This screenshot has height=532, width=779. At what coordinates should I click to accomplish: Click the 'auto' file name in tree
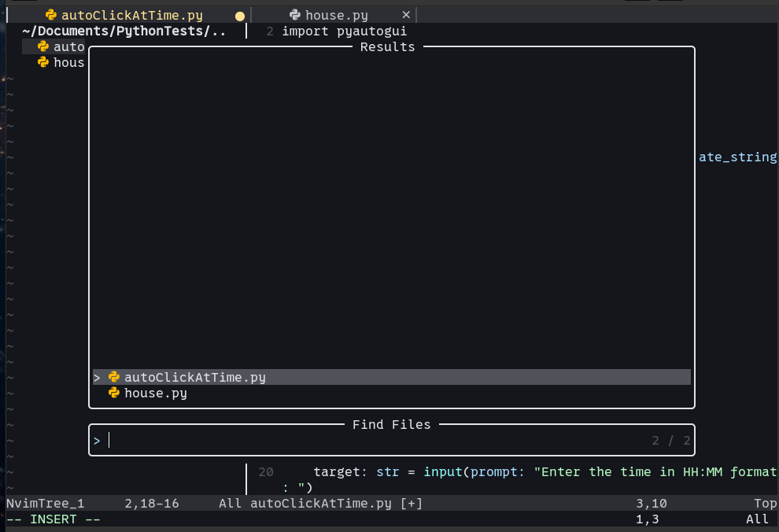click(69, 46)
